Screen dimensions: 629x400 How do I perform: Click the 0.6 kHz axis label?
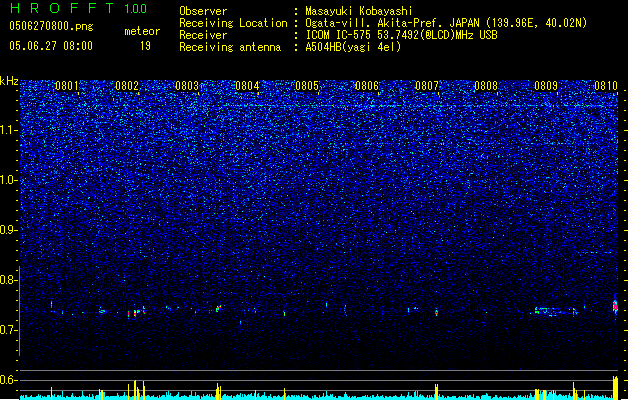8,380
